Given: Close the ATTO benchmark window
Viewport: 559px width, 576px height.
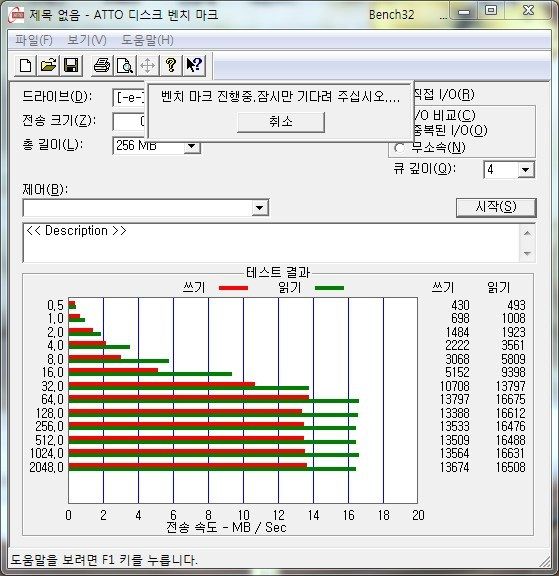Looking at the screenshot, I should click(528, 11).
